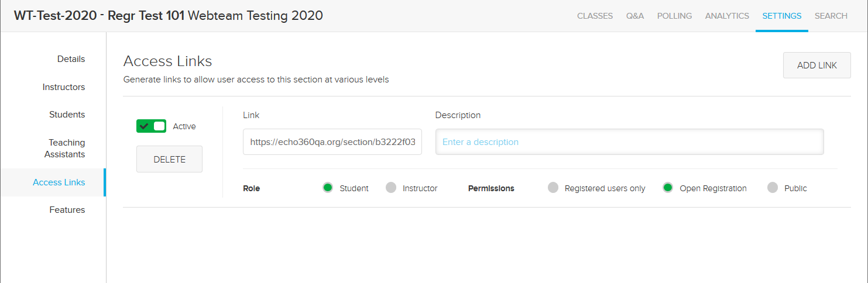Go to the ANALYTICS tab
Viewport: 868px width, 283px height.
[727, 16]
